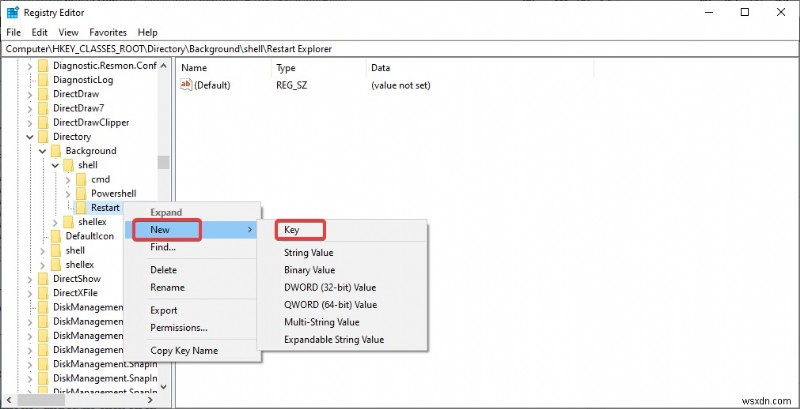
Task: Click the DefaultIcon folder icon
Action: [x=56, y=236]
